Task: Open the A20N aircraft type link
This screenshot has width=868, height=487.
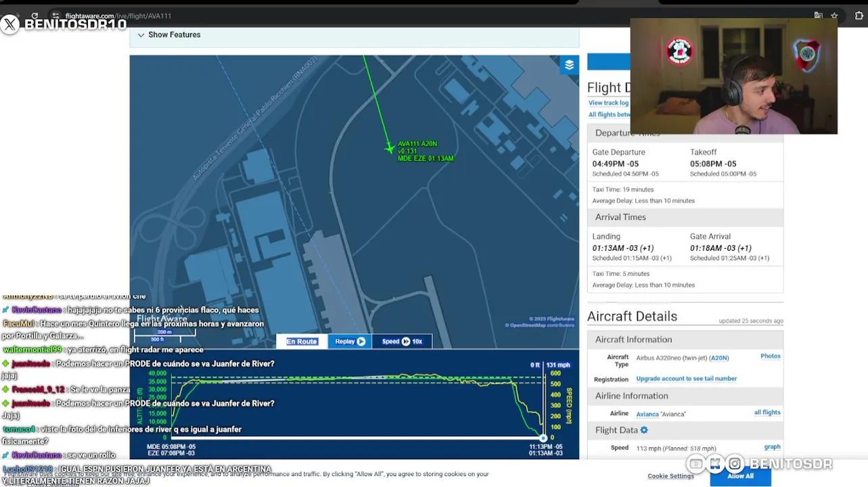Action: (719, 358)
